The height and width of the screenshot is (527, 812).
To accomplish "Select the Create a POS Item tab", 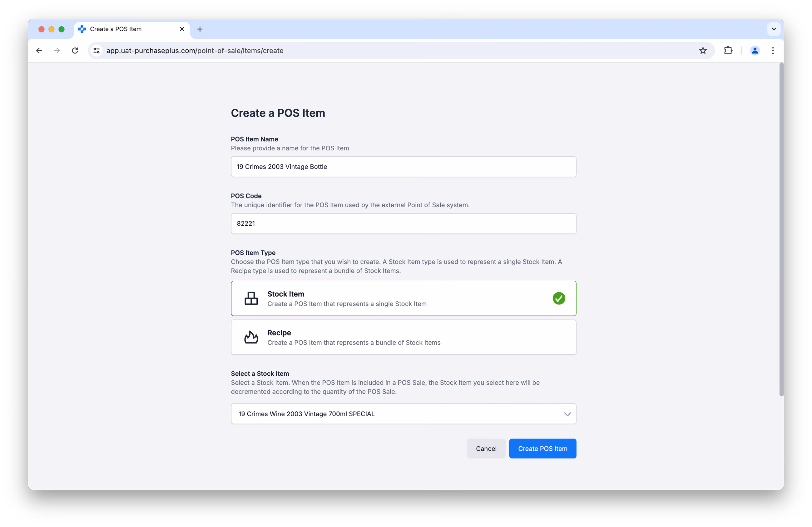I will (131, 29).
